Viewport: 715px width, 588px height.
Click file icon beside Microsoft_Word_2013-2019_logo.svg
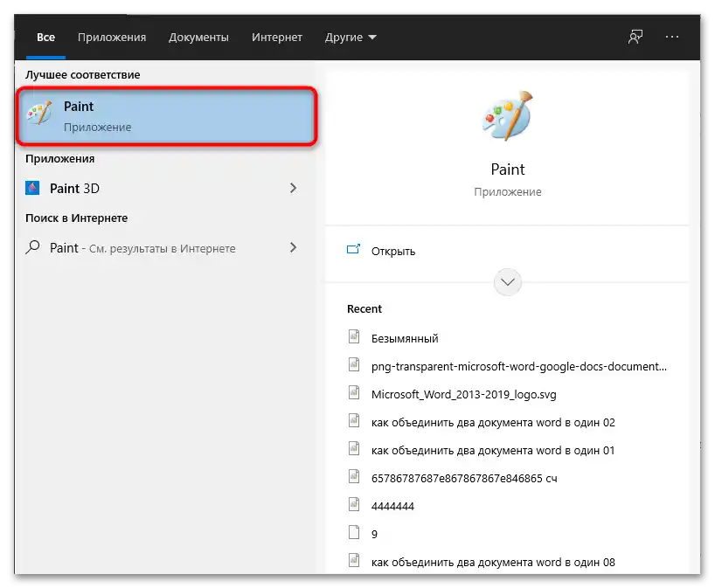tap(354, 392)
